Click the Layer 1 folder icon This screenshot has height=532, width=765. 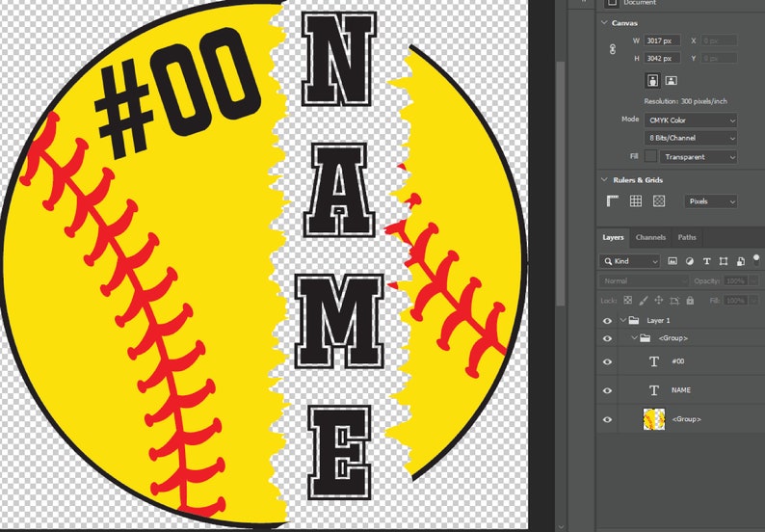[634, 320]
